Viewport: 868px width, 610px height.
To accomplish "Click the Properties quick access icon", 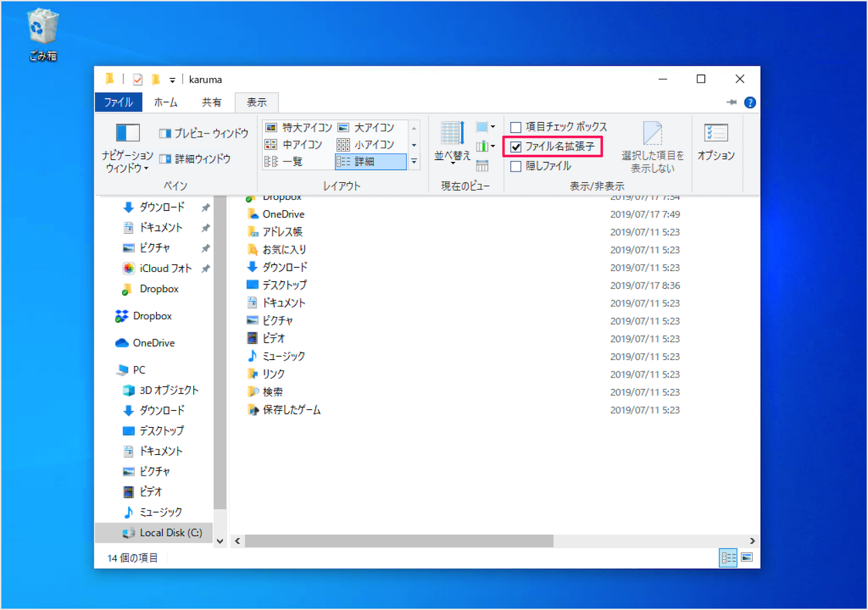I will point(137,79).
